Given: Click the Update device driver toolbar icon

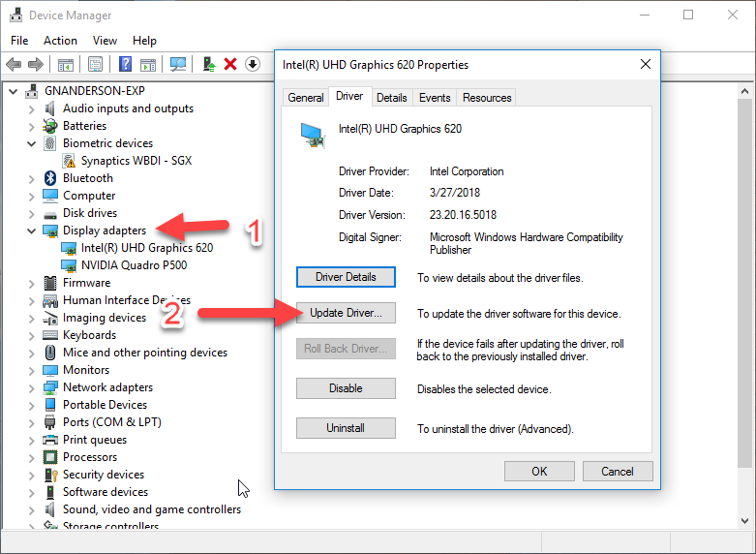Looking at the screenshot, I should [x=209, y=64].
